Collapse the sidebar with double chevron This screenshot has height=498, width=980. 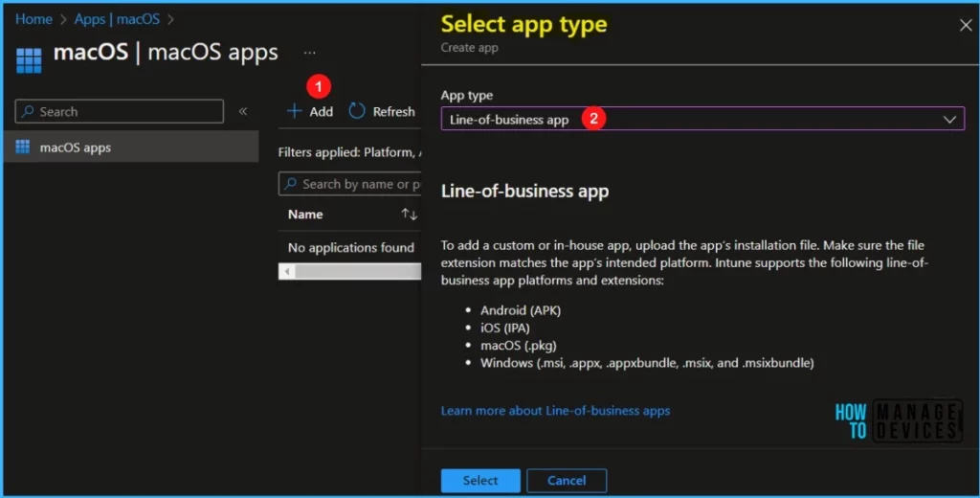[x=243, y=111]
